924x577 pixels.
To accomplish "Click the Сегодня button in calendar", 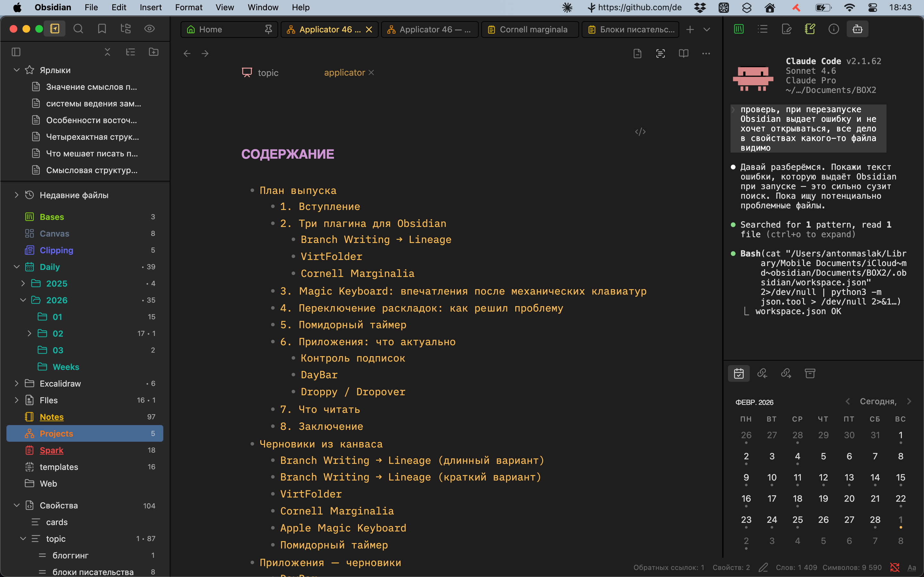I will point(878,401).
